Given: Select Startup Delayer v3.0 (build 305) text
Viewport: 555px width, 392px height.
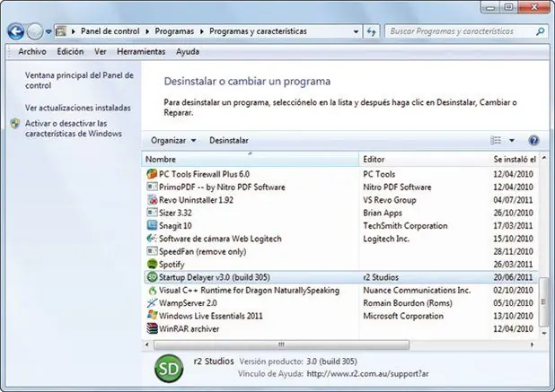Looking at the screenshot, I should coord(215,277).
